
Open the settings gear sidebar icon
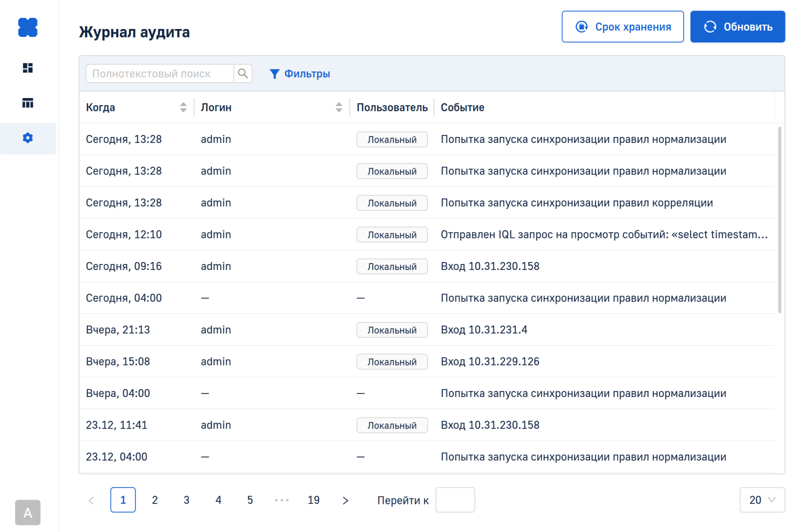pos(27,138)
